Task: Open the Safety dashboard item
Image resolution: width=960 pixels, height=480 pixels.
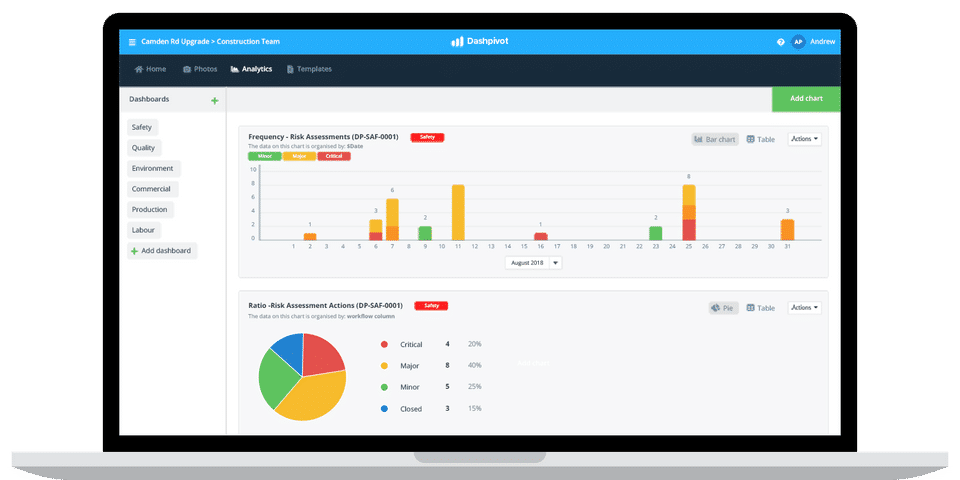Action: 142,127
